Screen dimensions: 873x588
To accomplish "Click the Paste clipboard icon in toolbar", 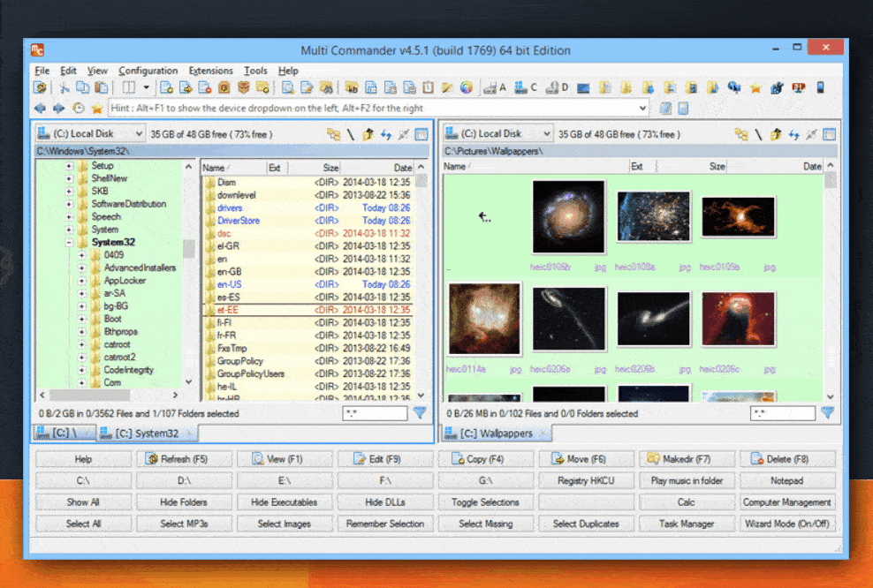I will [x=102, y=88].
